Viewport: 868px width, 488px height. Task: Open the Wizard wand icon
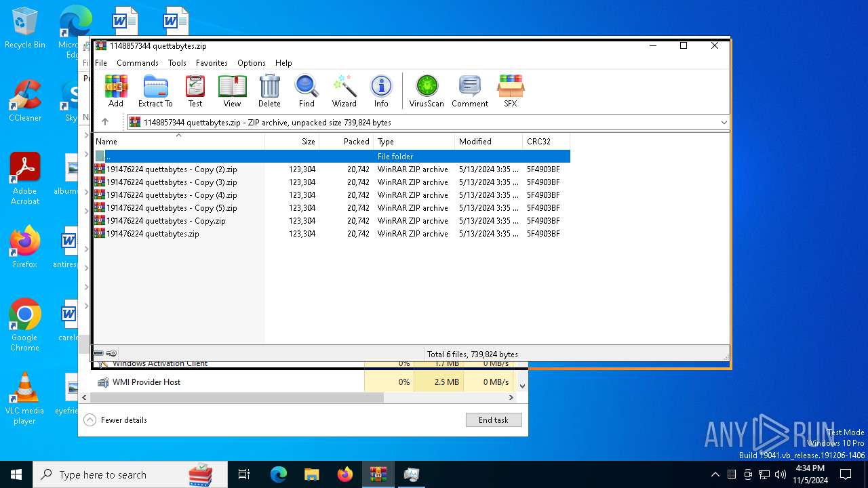(344, 91)
